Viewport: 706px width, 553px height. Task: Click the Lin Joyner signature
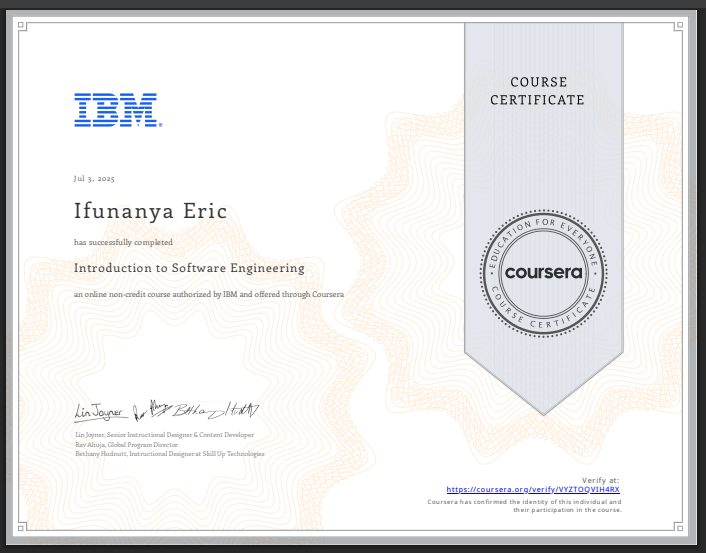click(97, 411)
